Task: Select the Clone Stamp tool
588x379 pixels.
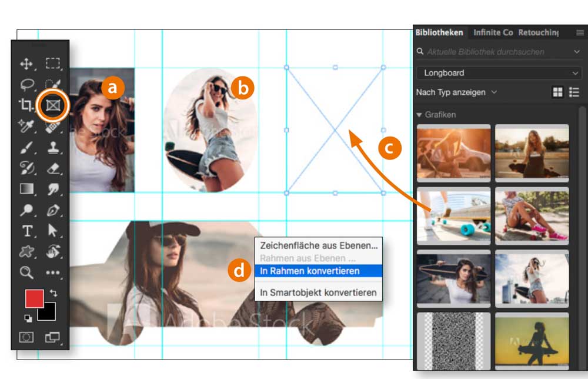Action: [x=53, y=147]
